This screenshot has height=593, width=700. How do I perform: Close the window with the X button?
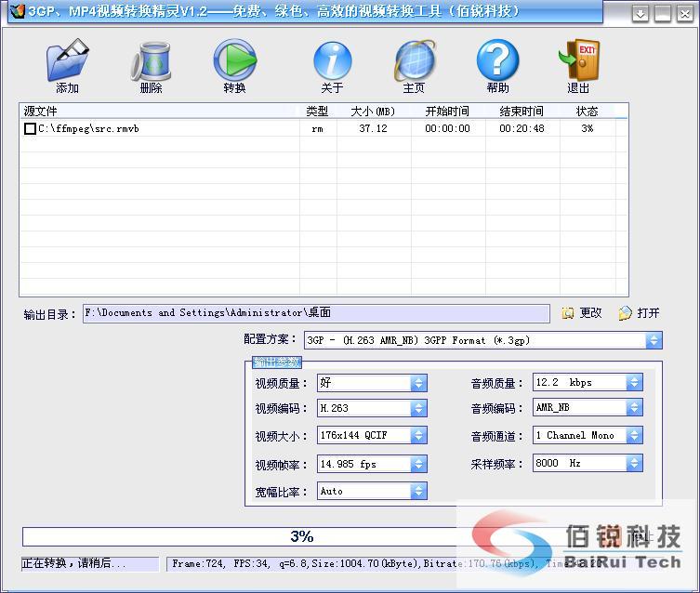[685, 14]
